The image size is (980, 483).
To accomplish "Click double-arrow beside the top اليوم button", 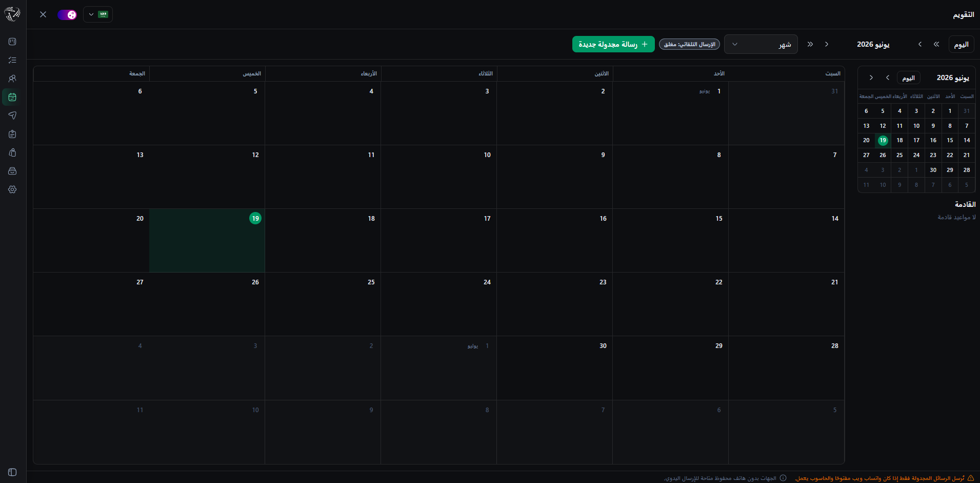I will click(x=936, y=44).
